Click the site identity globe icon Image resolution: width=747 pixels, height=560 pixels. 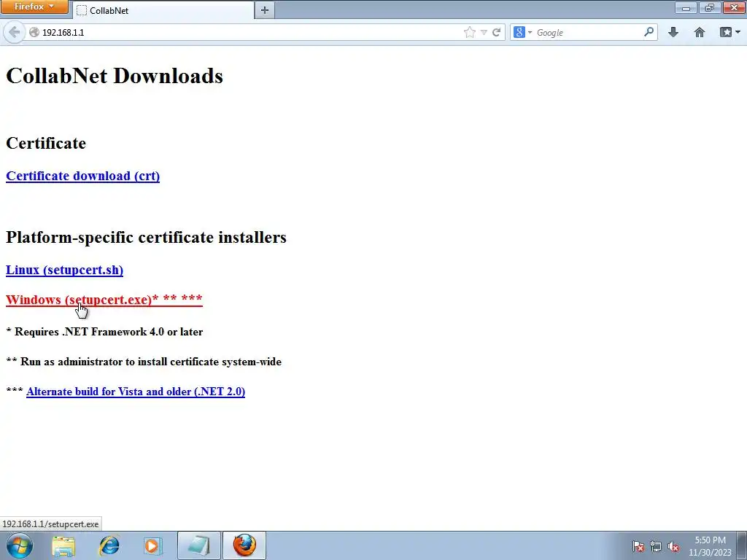(x=34, y=32)
